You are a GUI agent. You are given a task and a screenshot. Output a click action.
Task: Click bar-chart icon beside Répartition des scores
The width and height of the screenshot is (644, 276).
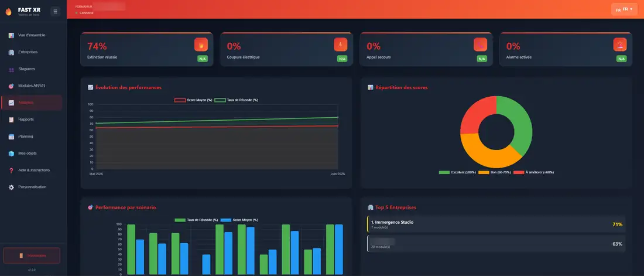pyautogui.click(x=371, y=87)
